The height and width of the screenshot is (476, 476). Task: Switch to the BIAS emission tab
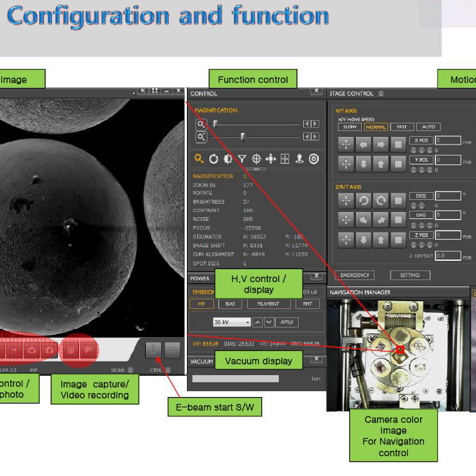point(230,304)
